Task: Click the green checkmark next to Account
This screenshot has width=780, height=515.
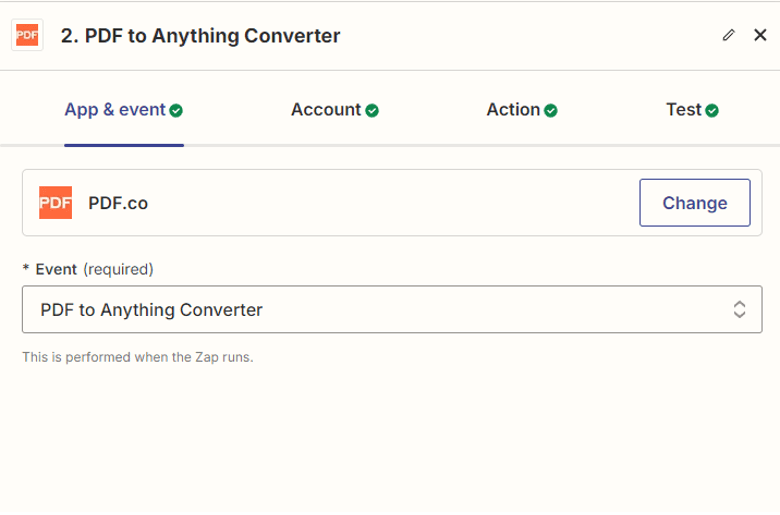Action: (x=372, y=111)
